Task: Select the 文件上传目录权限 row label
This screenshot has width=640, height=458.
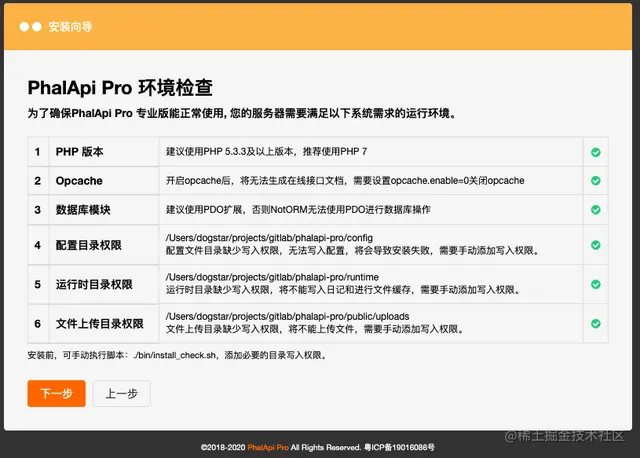Action: [100, 324]
